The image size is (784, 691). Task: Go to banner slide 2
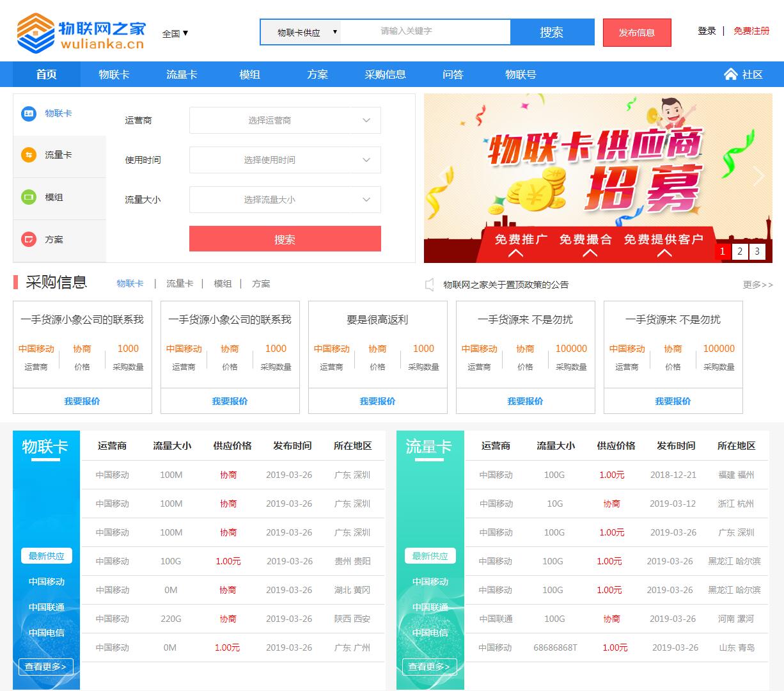click(x=740, y=251)
